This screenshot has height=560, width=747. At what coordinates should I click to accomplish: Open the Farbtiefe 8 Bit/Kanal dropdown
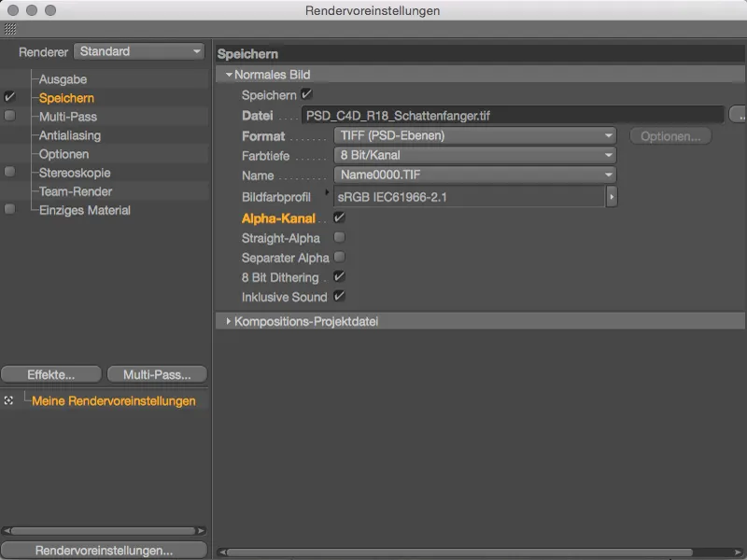tap(475, 155)
